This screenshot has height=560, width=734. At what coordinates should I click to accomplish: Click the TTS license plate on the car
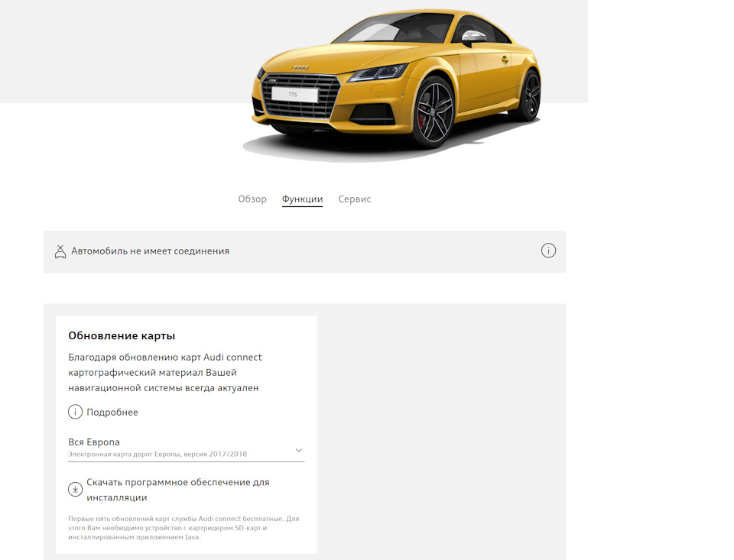[x=294, y=93]
